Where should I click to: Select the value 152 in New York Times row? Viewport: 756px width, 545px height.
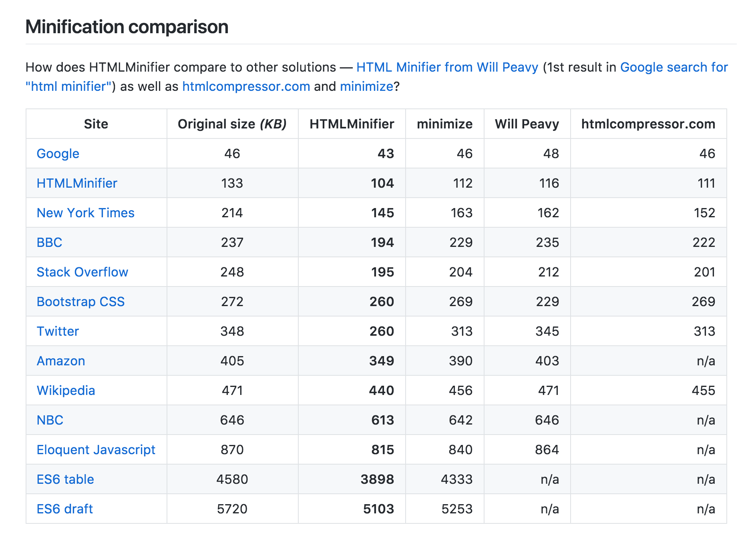[705, 213]
